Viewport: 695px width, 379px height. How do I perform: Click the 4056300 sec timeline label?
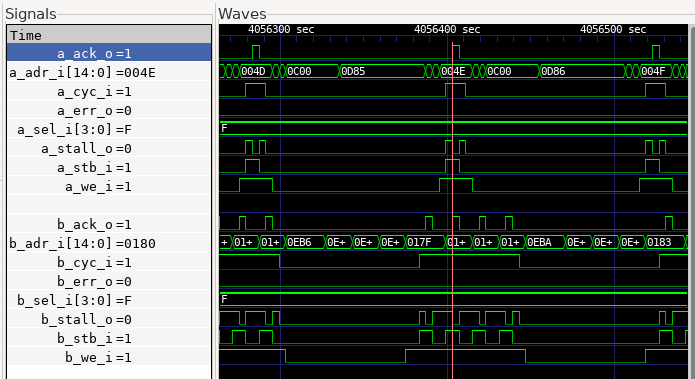[281, 29]
